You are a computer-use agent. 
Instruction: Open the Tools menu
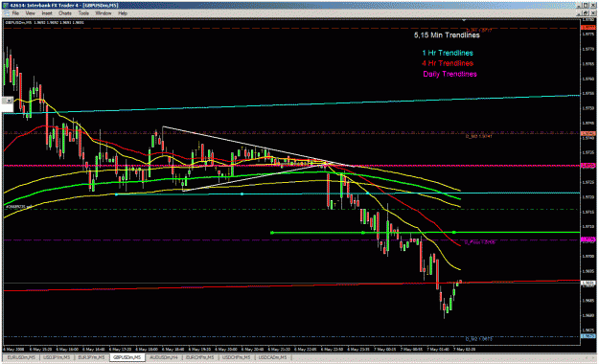click(83, 13)
